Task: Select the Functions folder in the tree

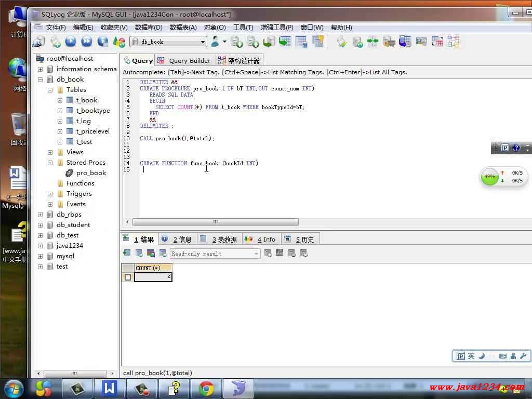Action: click(x=81, y=183)
